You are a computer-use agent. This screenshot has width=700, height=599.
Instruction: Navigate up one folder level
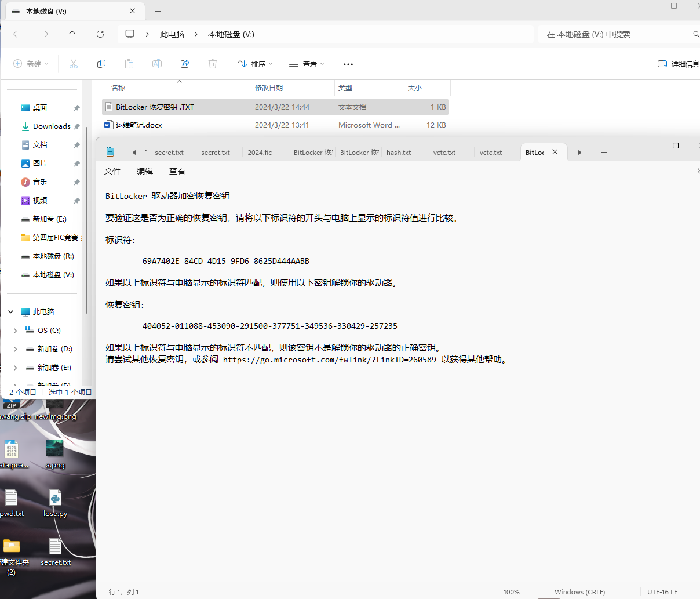click(72, 34)
